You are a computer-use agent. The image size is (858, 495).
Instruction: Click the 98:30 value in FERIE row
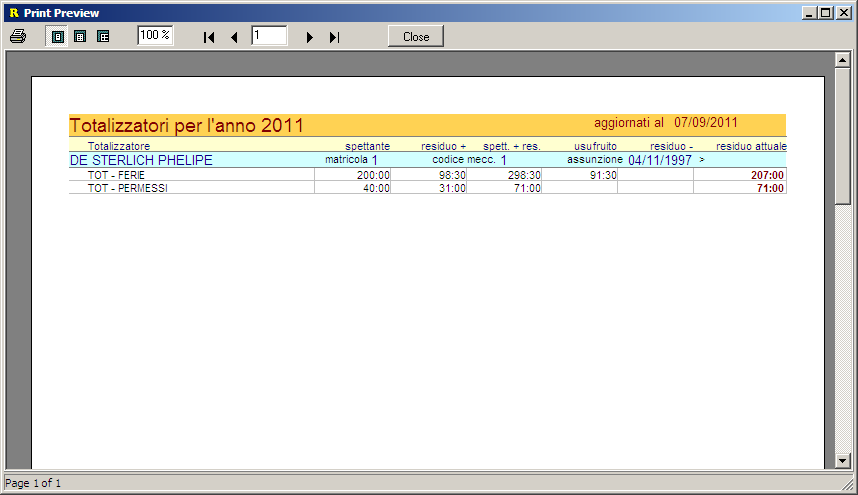point(452,175)
